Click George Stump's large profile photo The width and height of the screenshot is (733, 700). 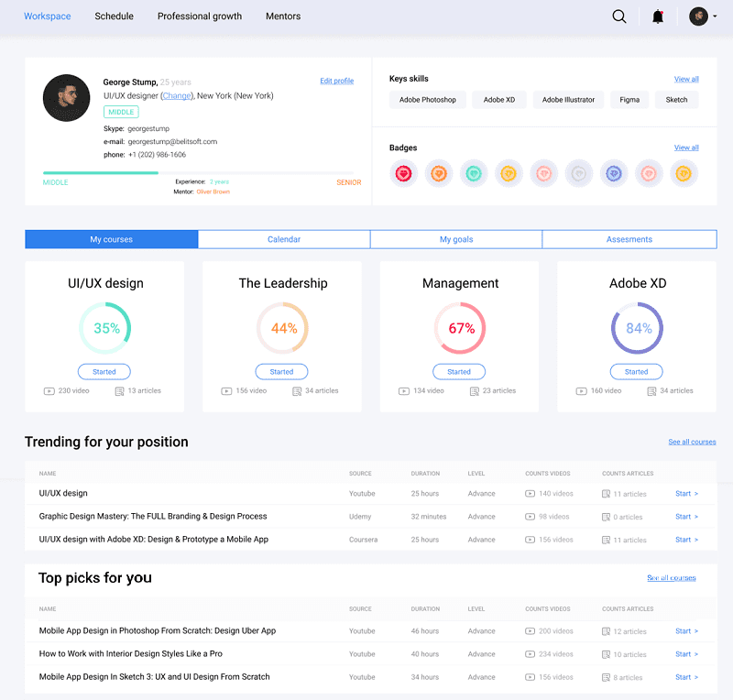coord(66,98)
